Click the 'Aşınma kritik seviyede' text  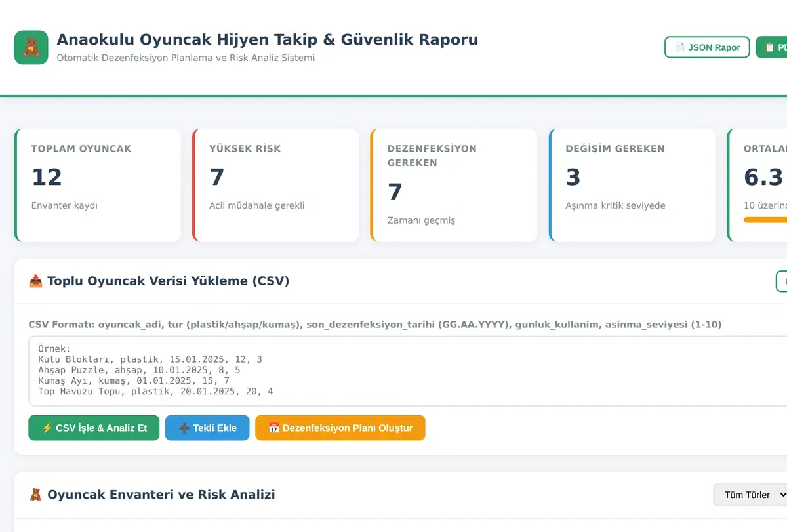[616, 205]
